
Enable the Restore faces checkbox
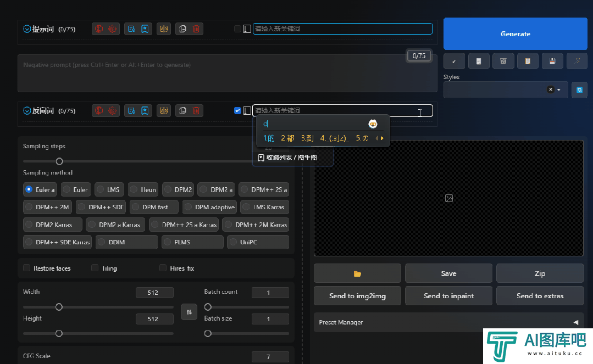[27, 268]
